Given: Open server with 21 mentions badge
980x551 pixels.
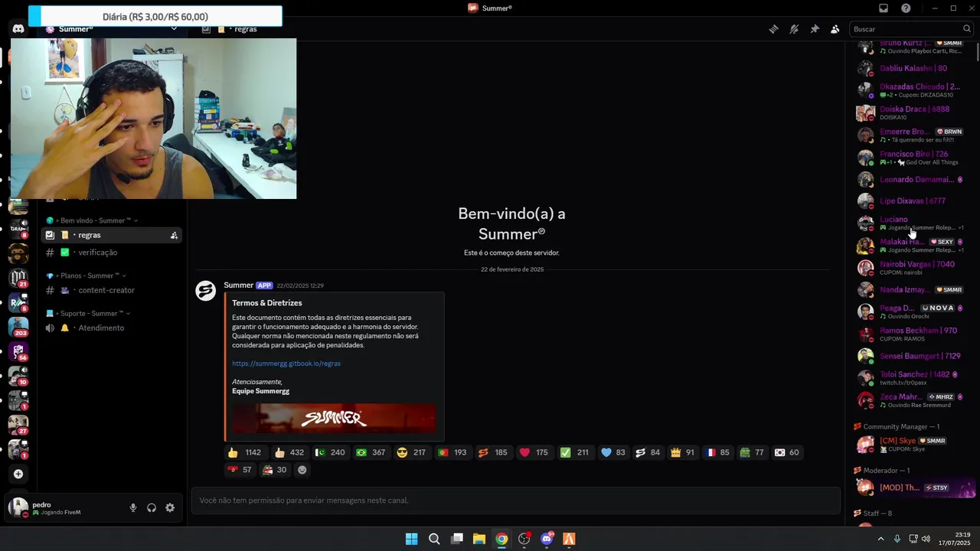Looking at the screenshot, I should click(18, 278).
